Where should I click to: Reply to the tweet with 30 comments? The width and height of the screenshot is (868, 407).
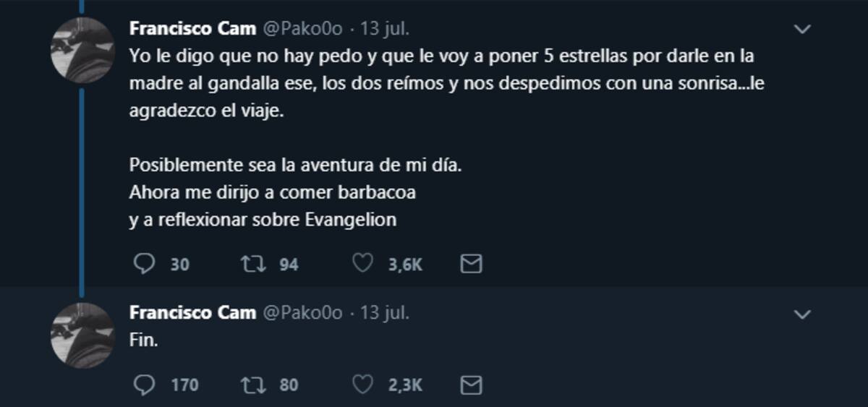(145, 265)
